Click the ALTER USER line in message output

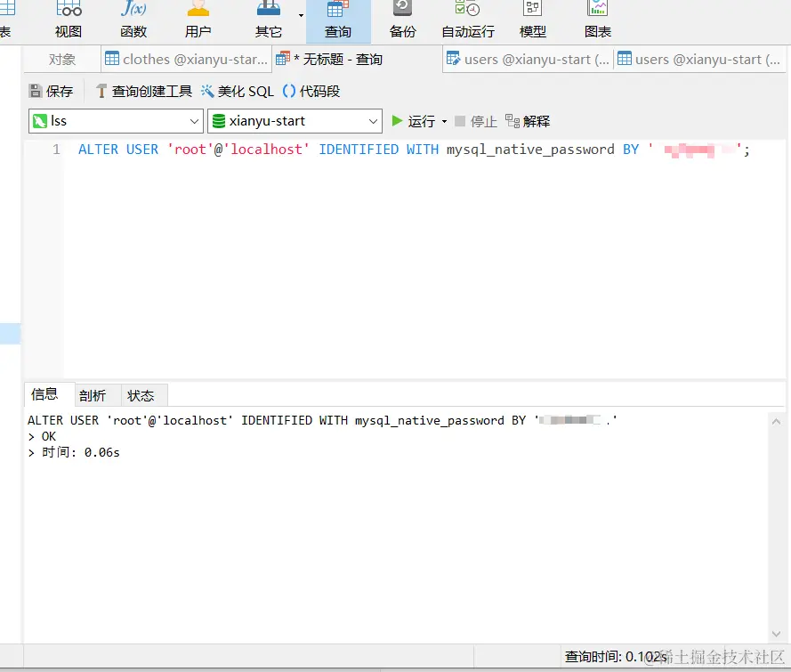[x=322, y=420]
